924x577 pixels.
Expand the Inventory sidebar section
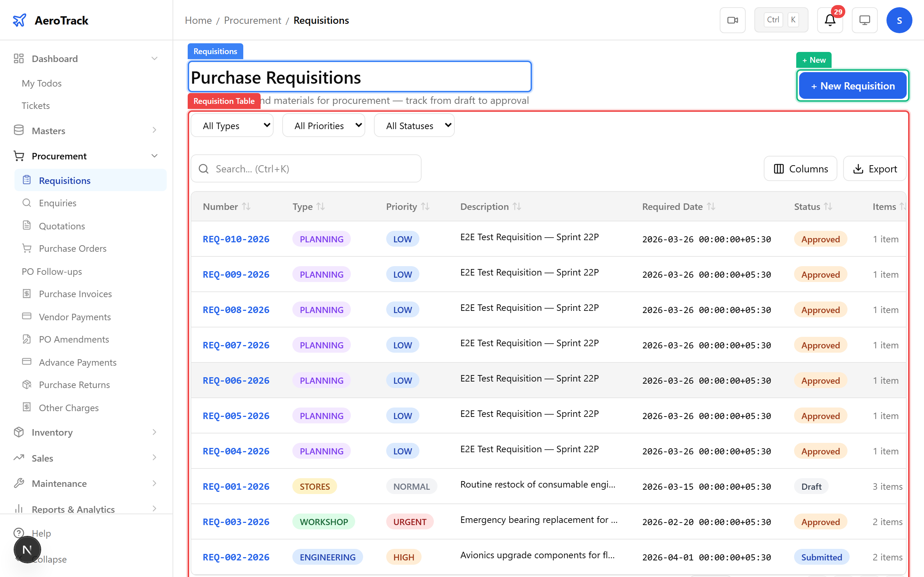tap(154, 432)
